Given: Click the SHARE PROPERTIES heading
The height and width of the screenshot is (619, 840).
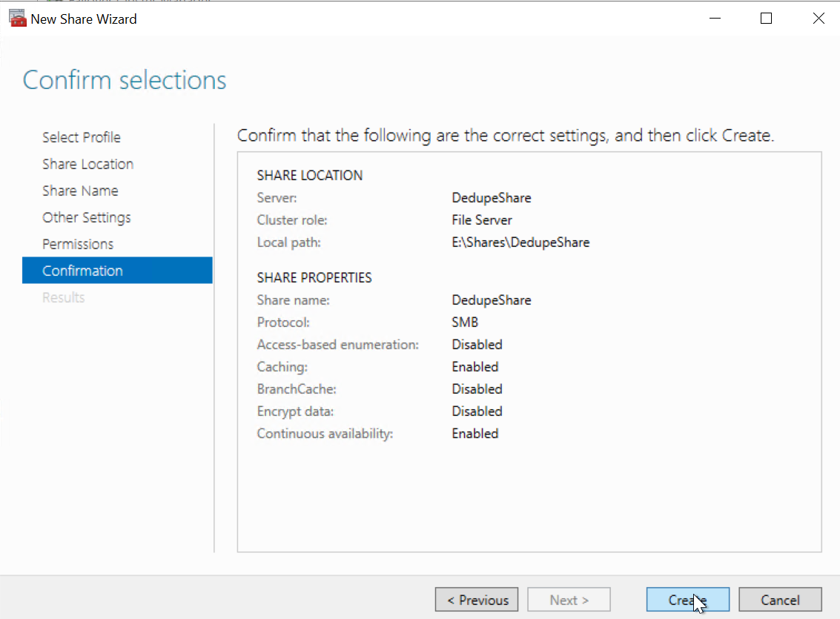Looking at the screenshot, I should (314, 277).
